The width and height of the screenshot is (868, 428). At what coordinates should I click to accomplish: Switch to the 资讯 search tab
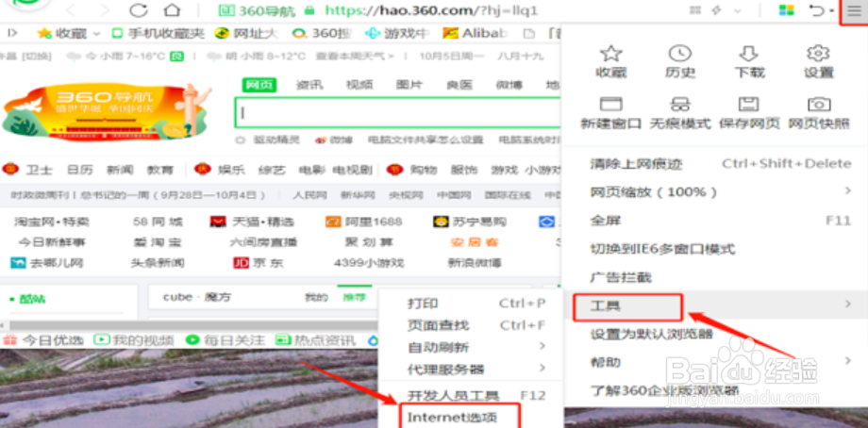tap(309, 85)
